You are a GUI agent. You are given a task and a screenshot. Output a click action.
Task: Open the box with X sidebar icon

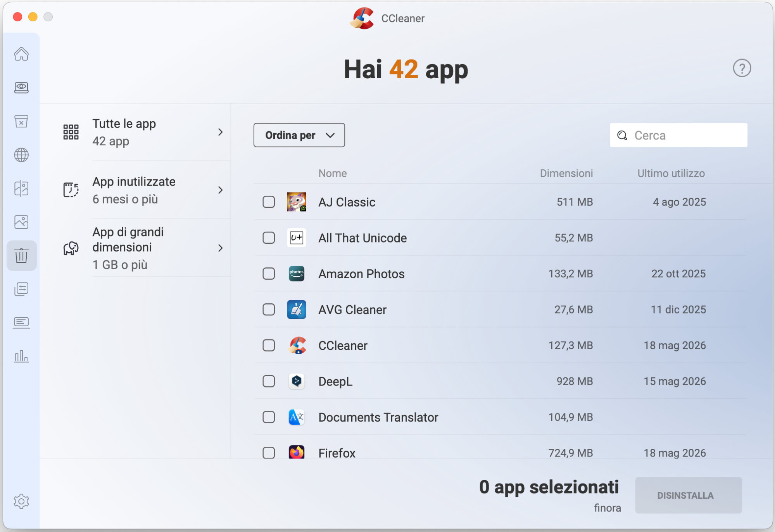[21, 121]
